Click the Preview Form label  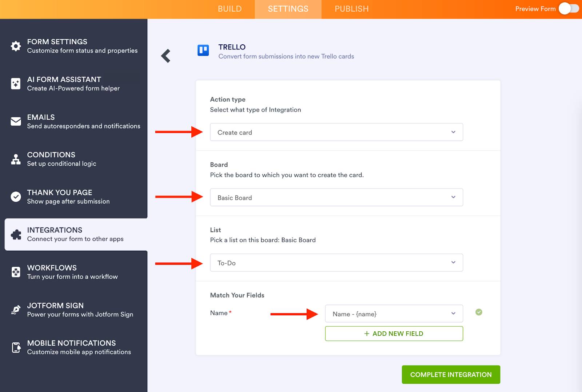click(535, 9)
